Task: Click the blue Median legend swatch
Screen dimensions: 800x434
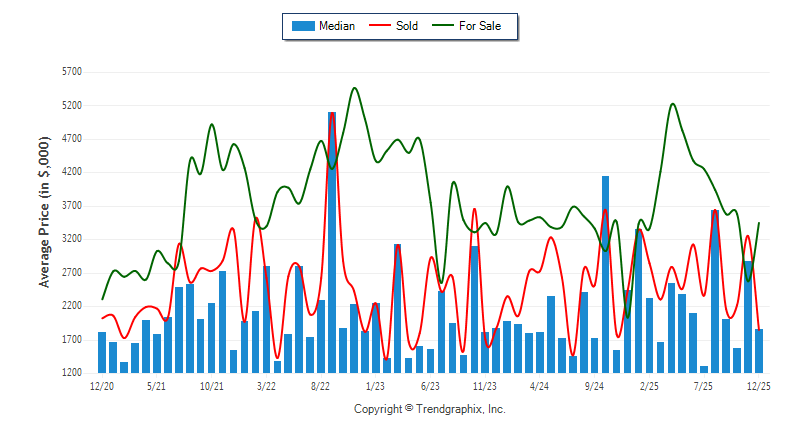Action: [x=302, y=26]
